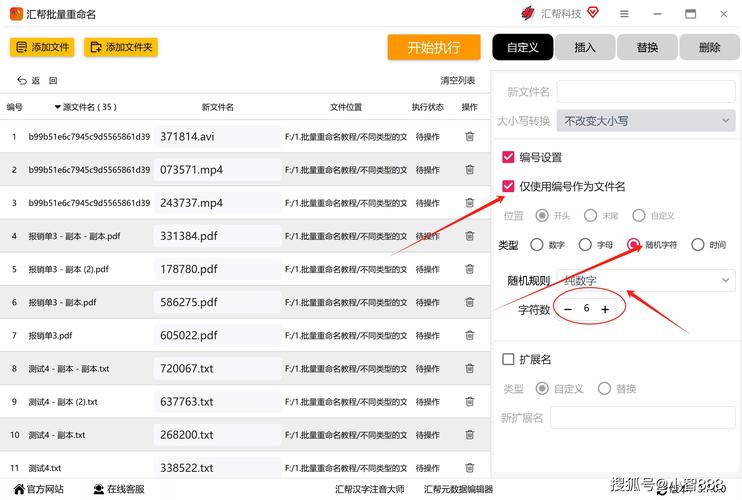Select 替换 extension type radio button
Screen dimensions: 742x500
[604, 388]
